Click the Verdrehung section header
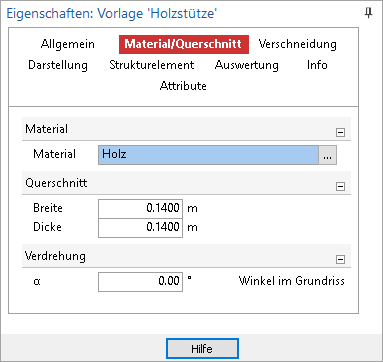Viewport: 383px width, 362px height. pos(186,256)
